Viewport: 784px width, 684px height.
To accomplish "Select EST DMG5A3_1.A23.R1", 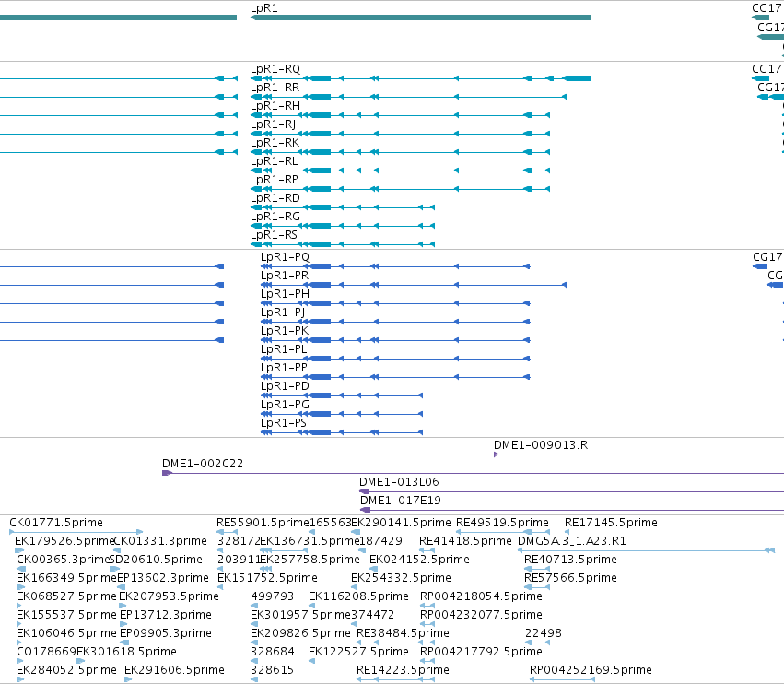I will coord(572,541).
